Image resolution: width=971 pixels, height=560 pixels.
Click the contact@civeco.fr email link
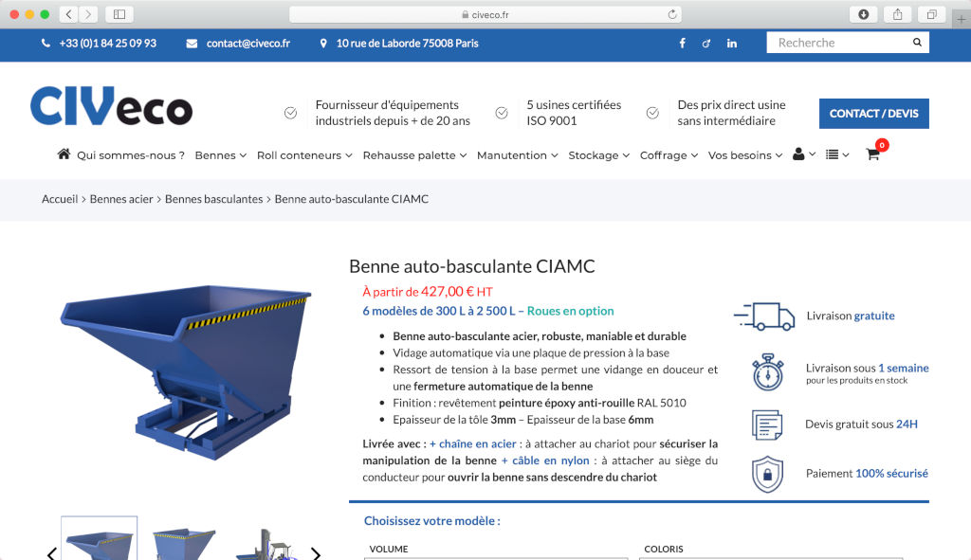click(247, 44)
